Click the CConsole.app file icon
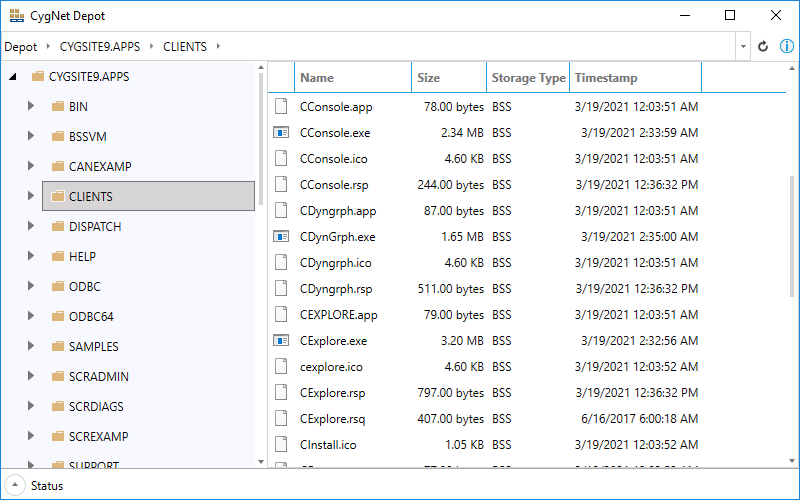This screenshot has height=500, width=800. point(281,107)
